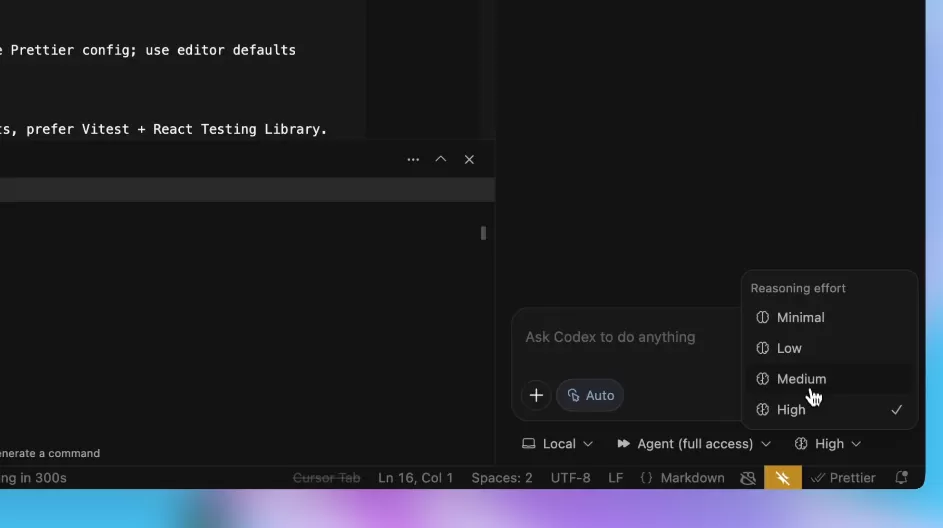The height and width of the screenshot is (528, 943).
Task: Collapse the High reasoning effort dropdown
Action: point(828,444)
